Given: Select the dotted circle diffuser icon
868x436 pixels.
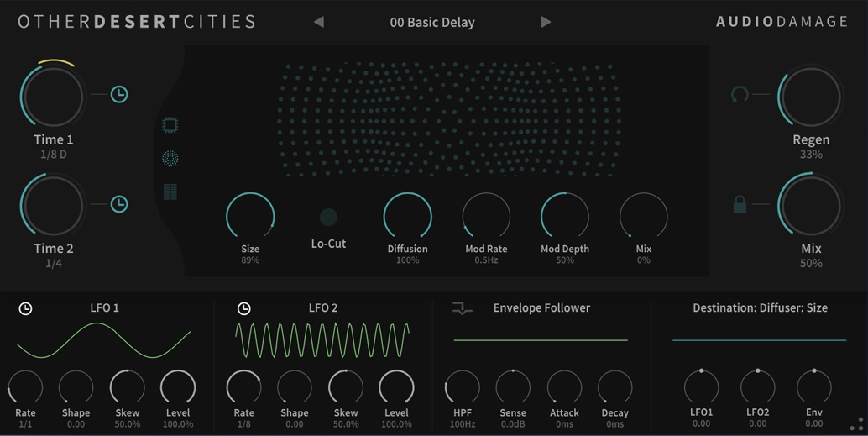Looking at the screenshot, I should (x=170, y=159).
